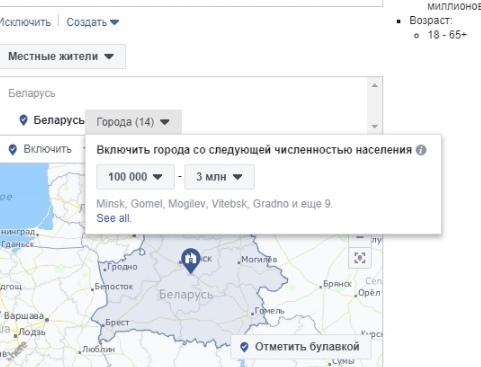Screen dimensions: 481x367
Task: Open minimum population 100 000 dropdown
Action: 135,177
